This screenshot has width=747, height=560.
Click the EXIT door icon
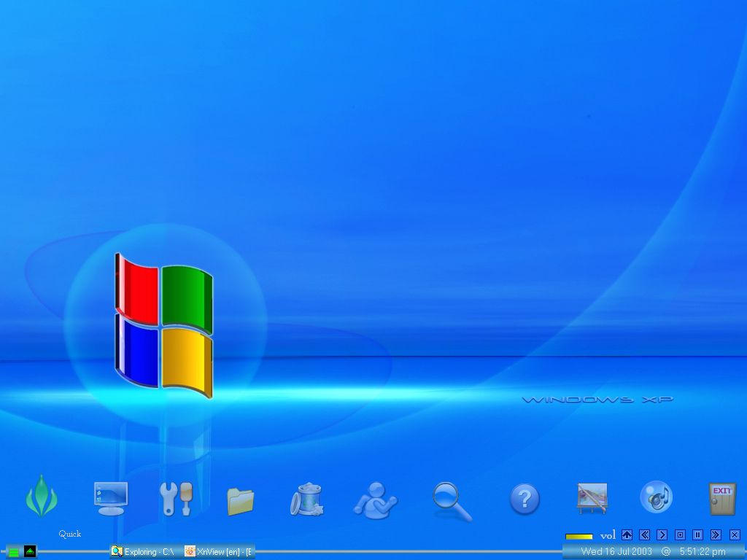tap(723, 499)
